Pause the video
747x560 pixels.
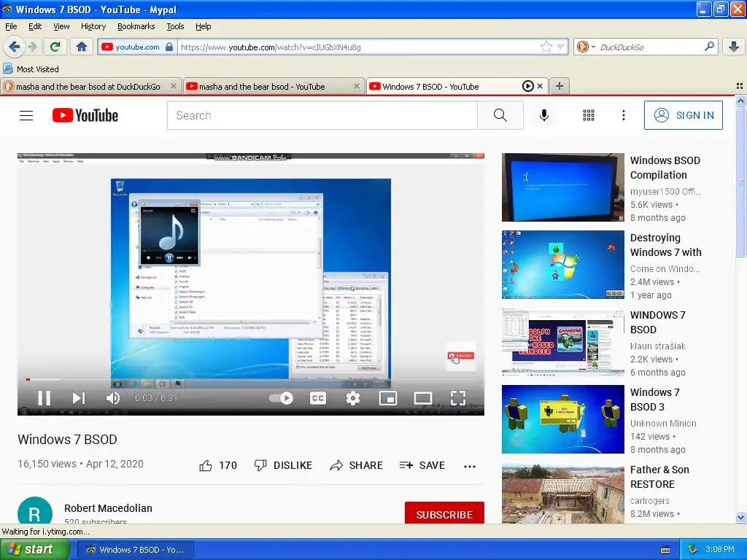44,398
